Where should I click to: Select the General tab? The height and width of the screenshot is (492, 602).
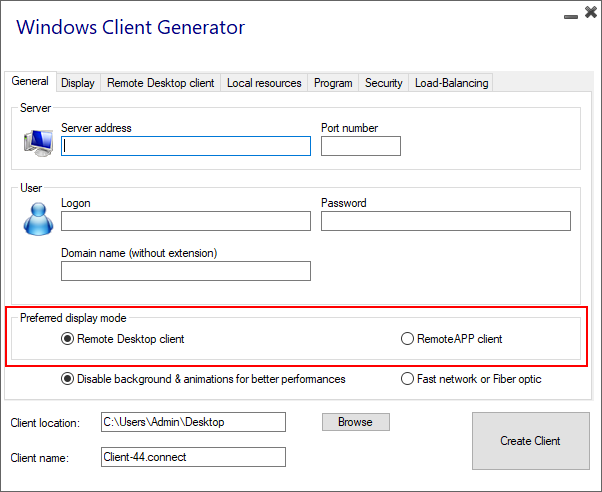pos(30,82)
